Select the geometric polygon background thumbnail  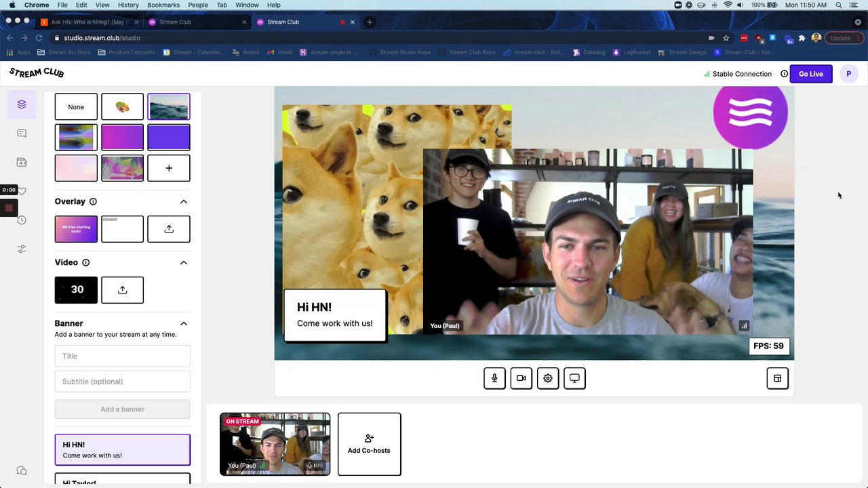coord(122,168)
